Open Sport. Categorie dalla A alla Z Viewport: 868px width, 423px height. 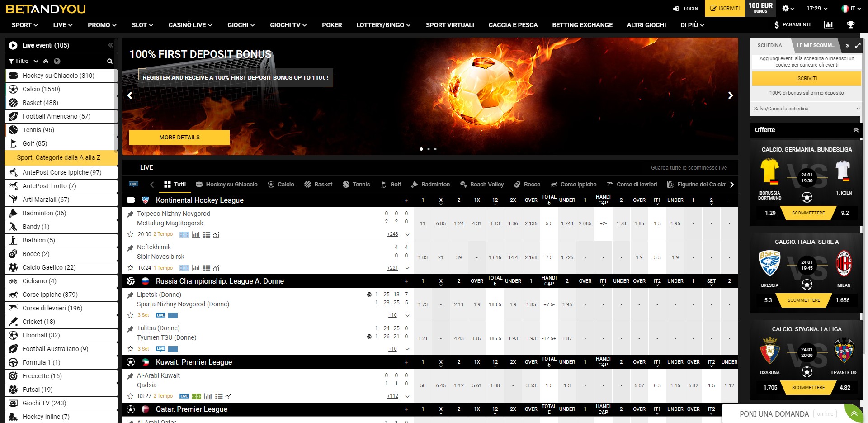coord(61,157)
